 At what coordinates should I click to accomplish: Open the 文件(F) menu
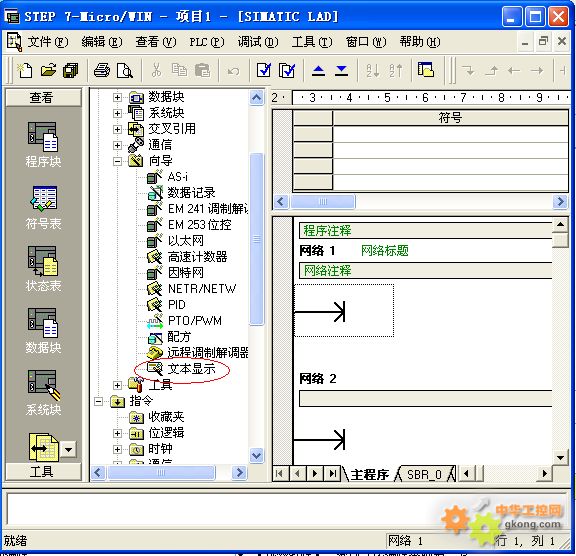(x=48, y=42)
